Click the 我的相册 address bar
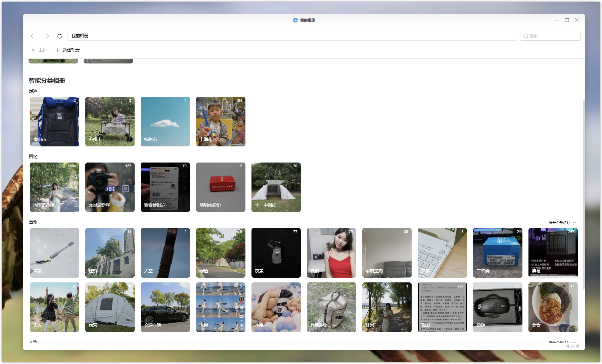The image size is (602, 364). click(x=292, y=36)
